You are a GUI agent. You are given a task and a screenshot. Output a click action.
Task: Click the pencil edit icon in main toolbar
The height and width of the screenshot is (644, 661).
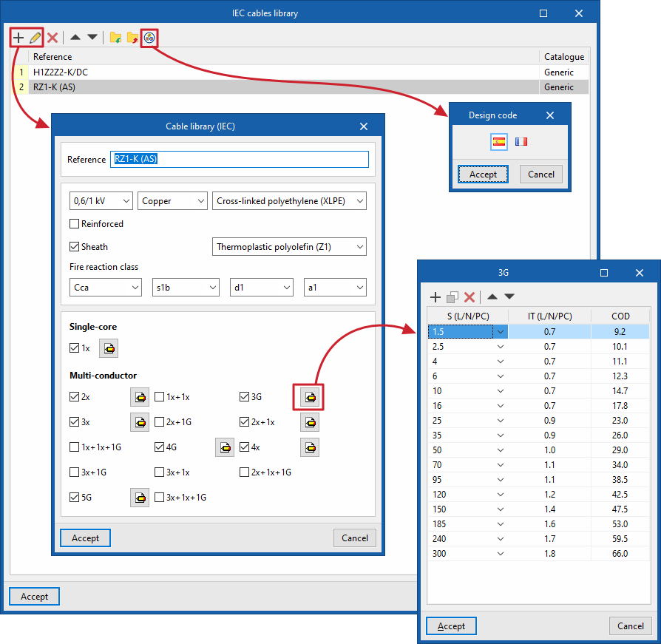[35, 38]
